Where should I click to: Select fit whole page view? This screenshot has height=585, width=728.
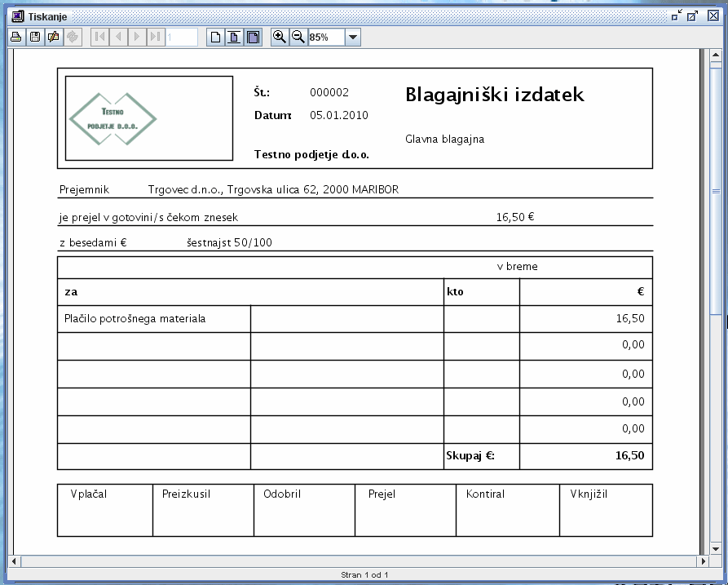coord(253,37)
